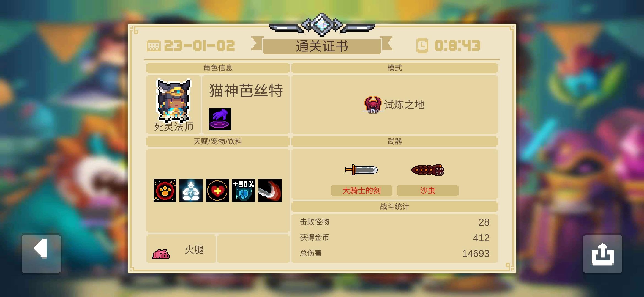
Task: Tap the calendar icon beside the date
Action: coord(153,46)
